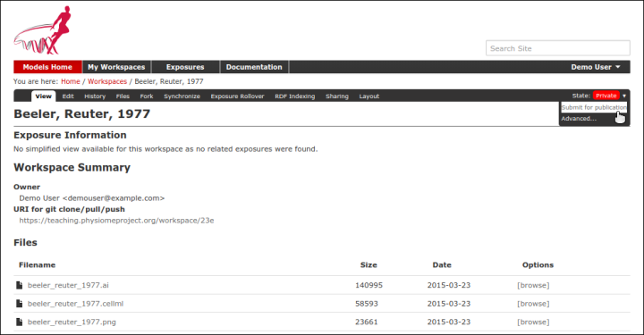The height and width of the screenshot is (335, 644).
Task: Click the Home breadcrumb link
Action: pos(71,81)
